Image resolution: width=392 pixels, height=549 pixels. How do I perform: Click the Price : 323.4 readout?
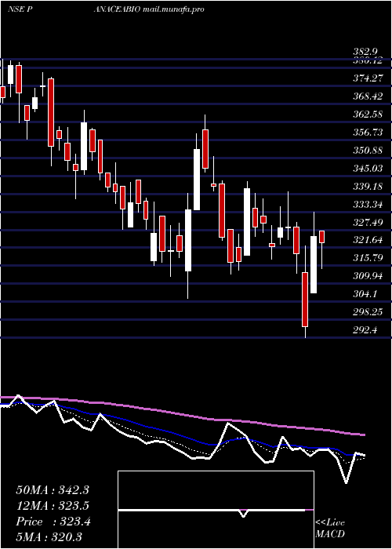[x=53, y=522]
